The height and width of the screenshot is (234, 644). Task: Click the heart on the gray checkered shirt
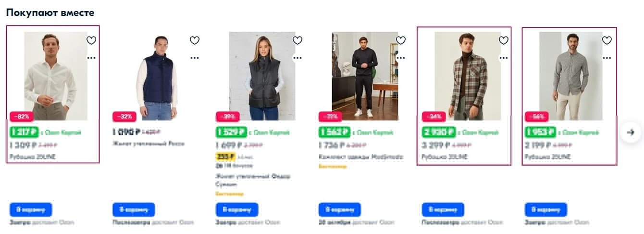pyautogui.click(x=607, y=40)
